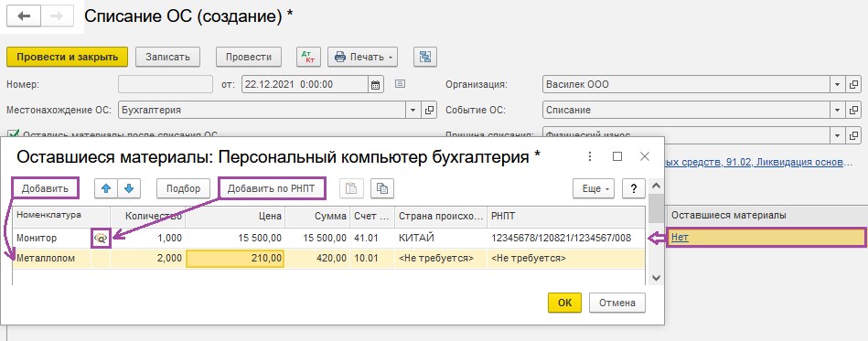Open the Нет remaining materials link
868x341 pixels.
[x=680, y=238]
